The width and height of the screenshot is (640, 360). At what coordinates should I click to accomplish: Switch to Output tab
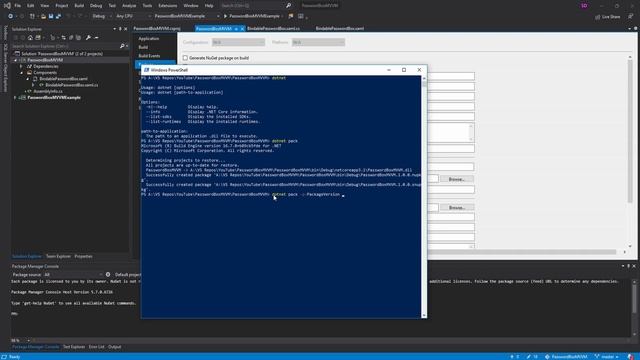click(x=114, y=347)
